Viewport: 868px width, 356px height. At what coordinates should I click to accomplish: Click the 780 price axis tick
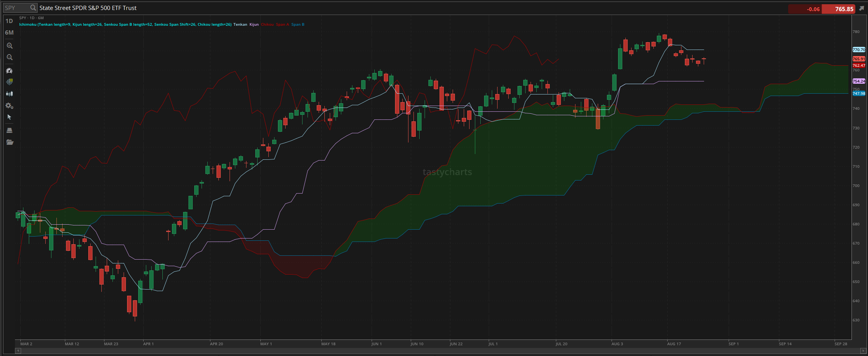[856, 32]
